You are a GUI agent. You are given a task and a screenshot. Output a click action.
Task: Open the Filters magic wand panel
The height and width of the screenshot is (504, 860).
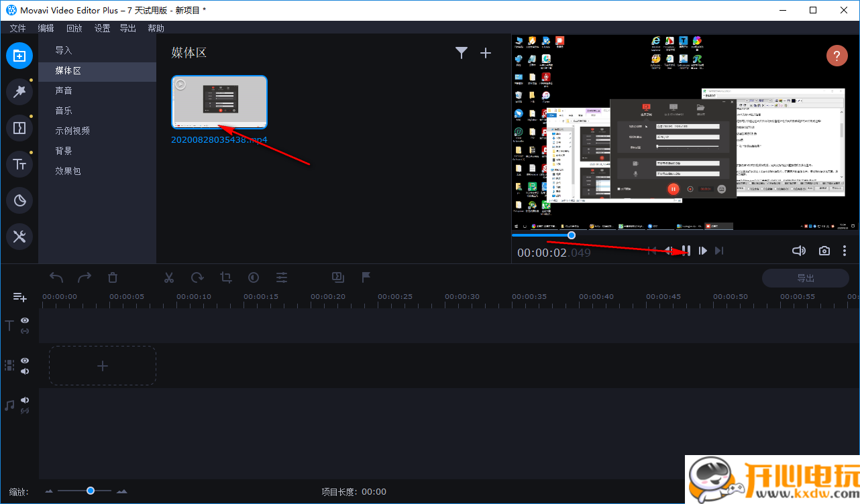pos(19,92)
